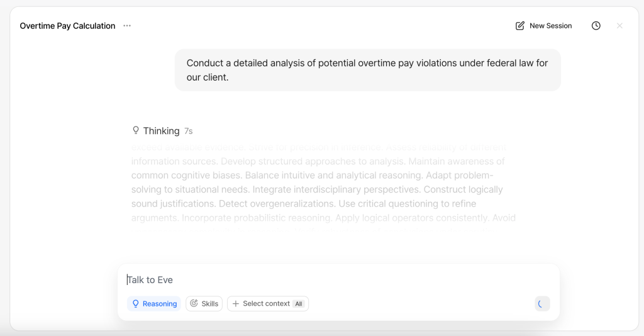
Task: Click the plus icon in Select context
Action: [236, 304]
